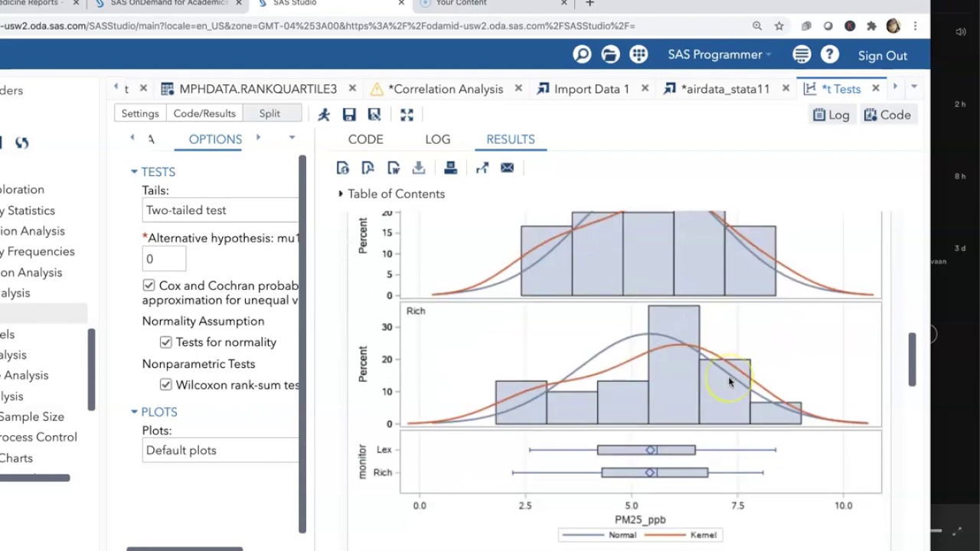Download results as Word RTF file icon
This screenshot has height=551, width=980.
[394, 168]
